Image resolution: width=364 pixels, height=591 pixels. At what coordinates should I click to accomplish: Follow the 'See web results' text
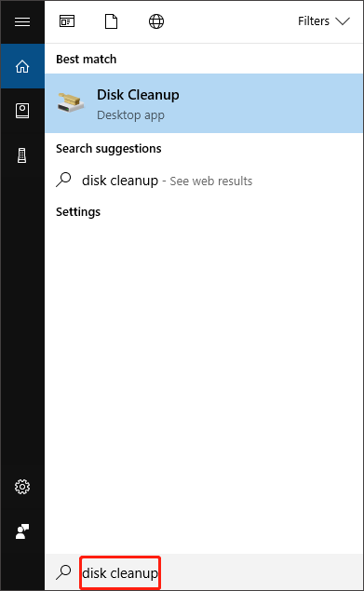point(210,181)
